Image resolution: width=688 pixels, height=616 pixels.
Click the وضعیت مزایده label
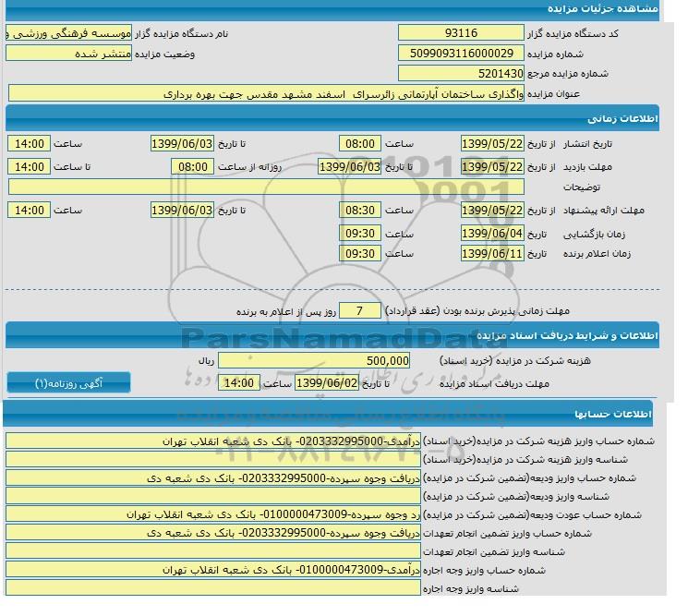tap(164, 54)
